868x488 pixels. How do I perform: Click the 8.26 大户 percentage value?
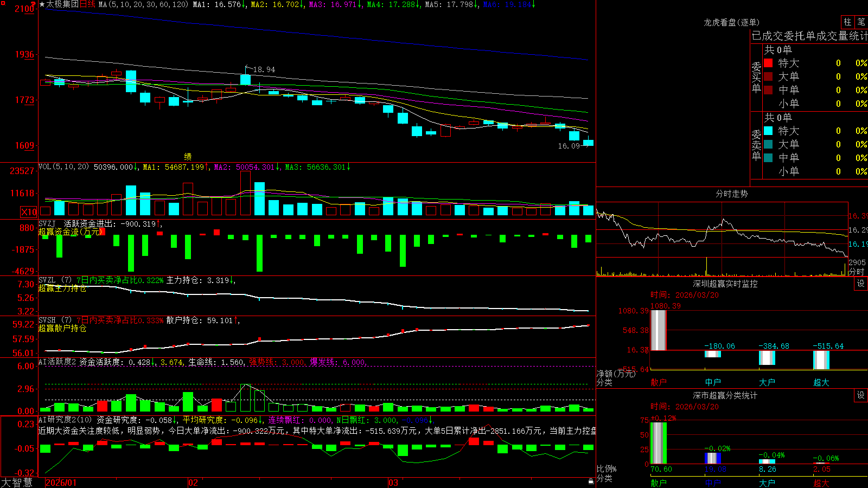click(768, 469)
